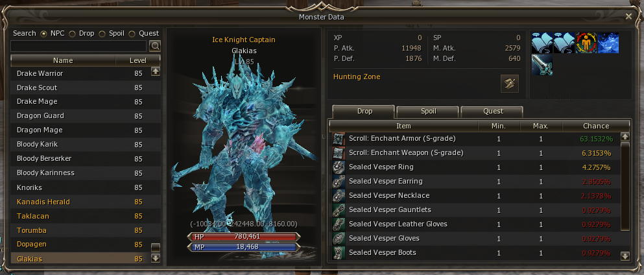
Task: Click the monster name search field
Action: [78, 46]
